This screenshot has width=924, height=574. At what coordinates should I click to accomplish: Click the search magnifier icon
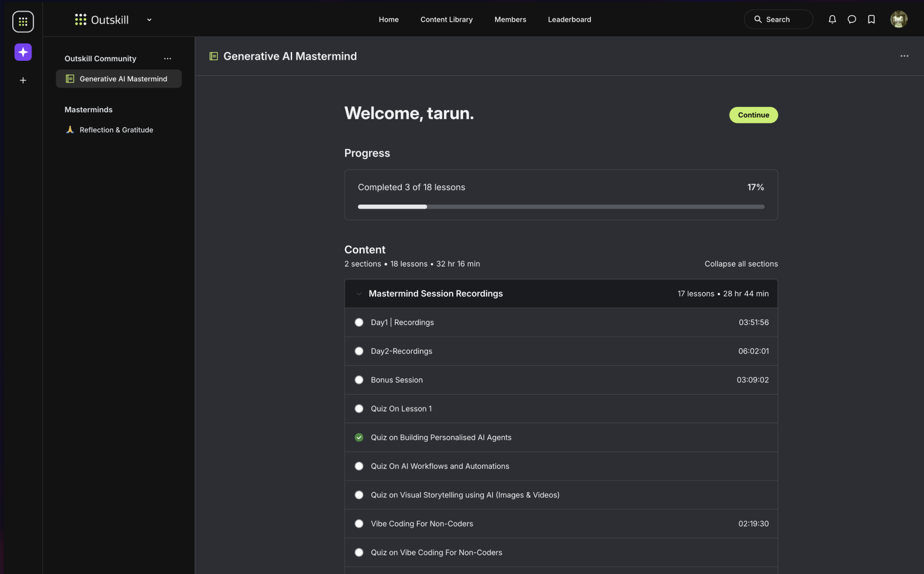(x=758, y=19)
